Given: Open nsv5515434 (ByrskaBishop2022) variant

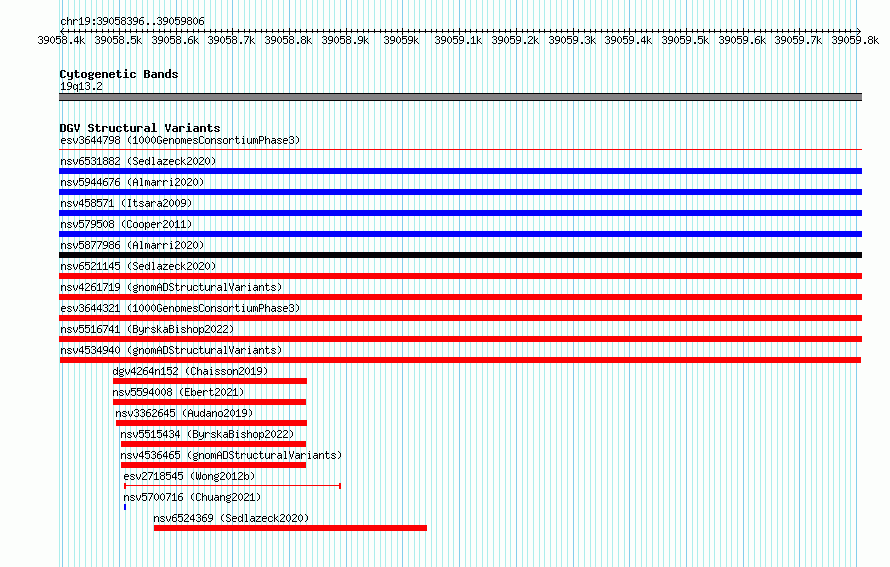Looking at the screenshot, I should pos(207,434).
